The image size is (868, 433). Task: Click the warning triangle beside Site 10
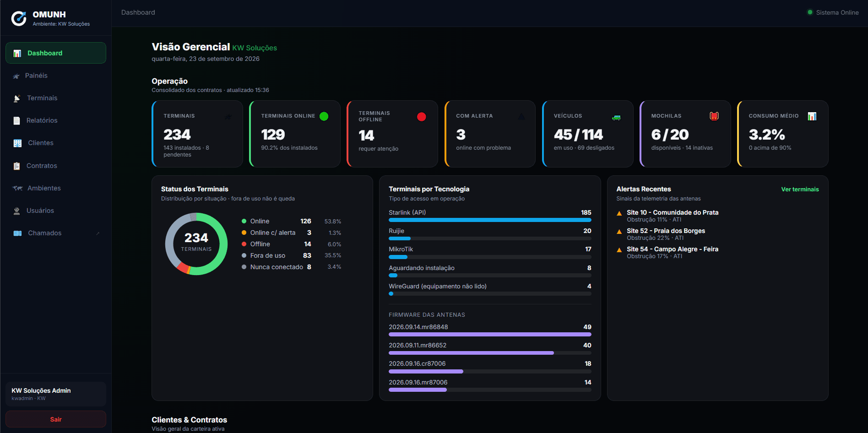pyautogui.click(x=619, y=213)
